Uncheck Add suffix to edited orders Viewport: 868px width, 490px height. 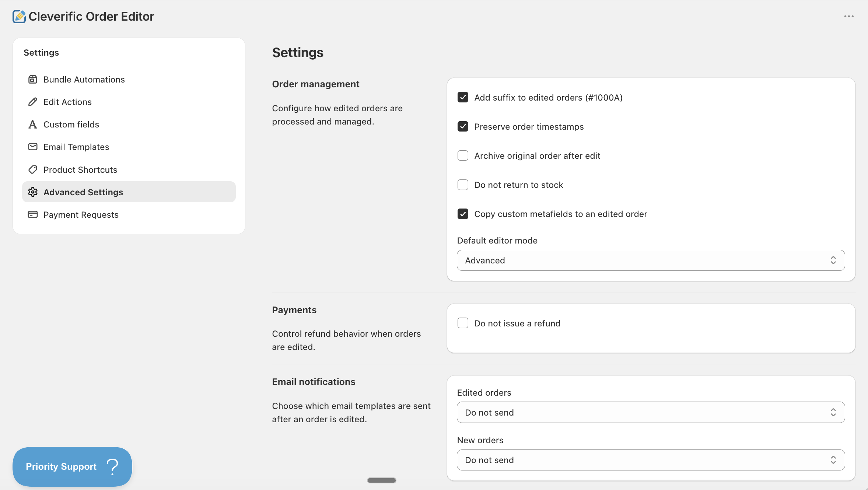tap(463, 97)
